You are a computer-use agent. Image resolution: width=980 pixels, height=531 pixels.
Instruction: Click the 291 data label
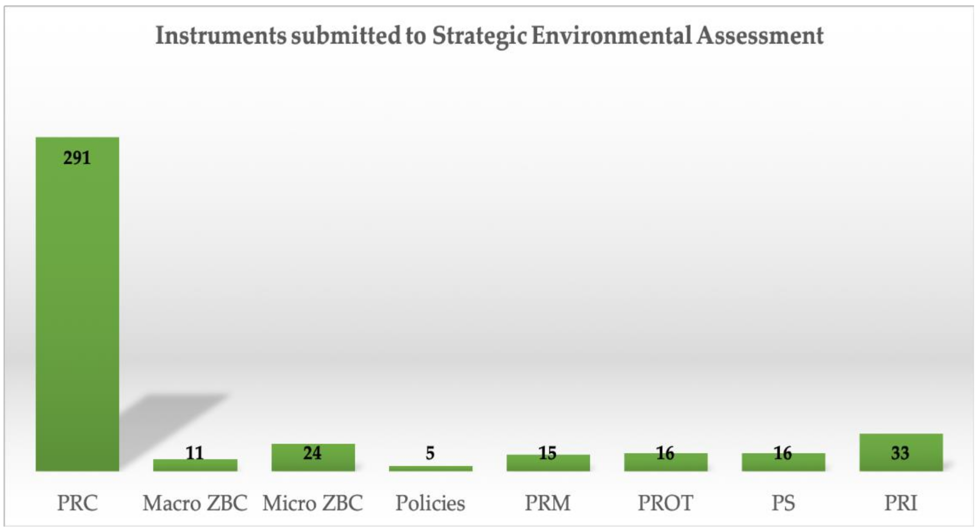(x=77, y=158)
